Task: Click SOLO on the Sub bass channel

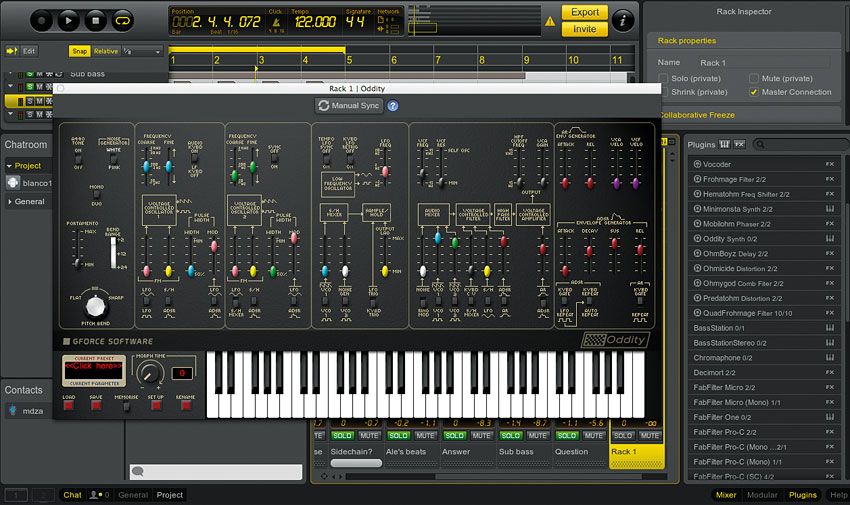Action: point(510,435)
